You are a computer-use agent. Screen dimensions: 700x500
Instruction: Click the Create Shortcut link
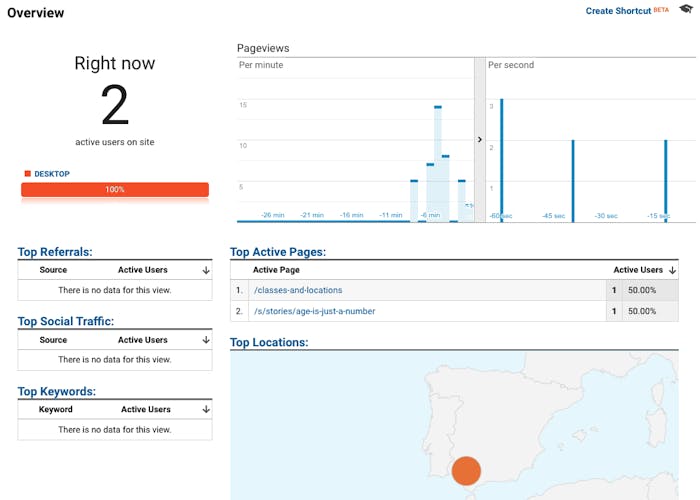point(618,11)
